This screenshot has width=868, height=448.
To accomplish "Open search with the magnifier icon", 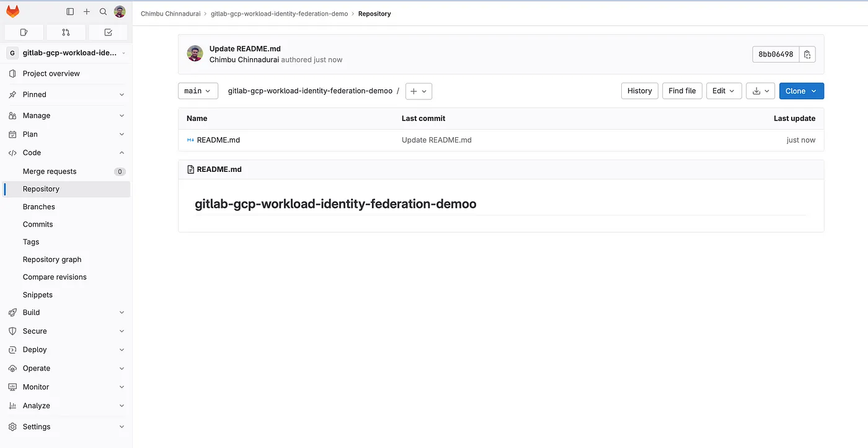I will point(103,12).
